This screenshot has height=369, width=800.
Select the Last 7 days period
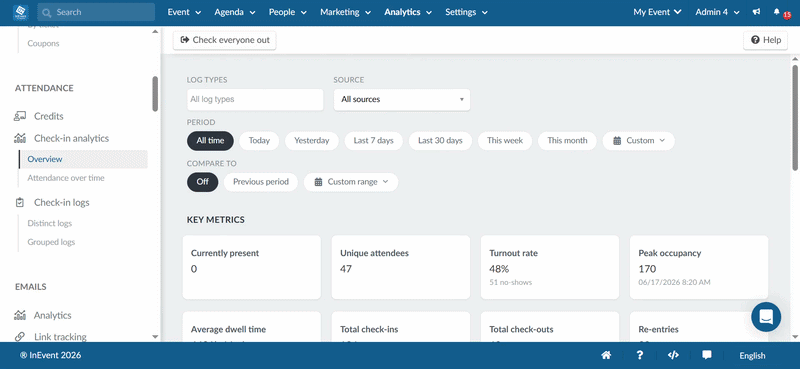(373, 140)
